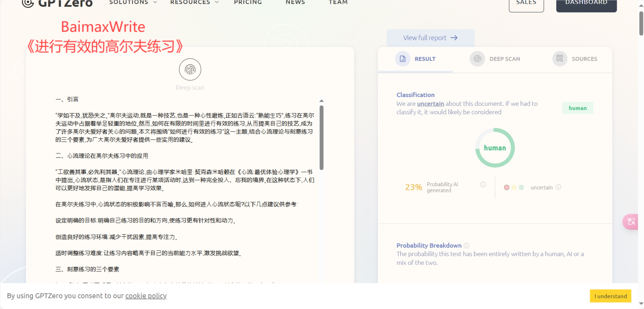The height and width of the screenshot is (309, 644).
Task: Open the News page
Action: coord(295,2)
